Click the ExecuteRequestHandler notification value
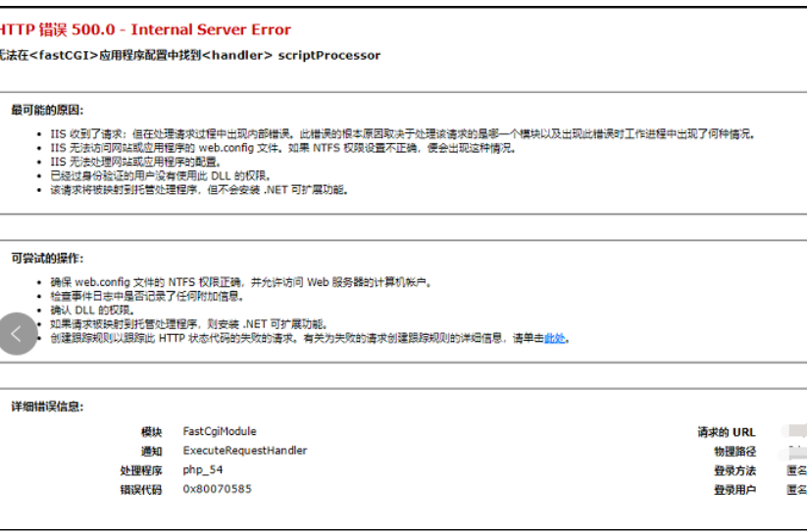807x532 pixels. click(x=244, y=451)
